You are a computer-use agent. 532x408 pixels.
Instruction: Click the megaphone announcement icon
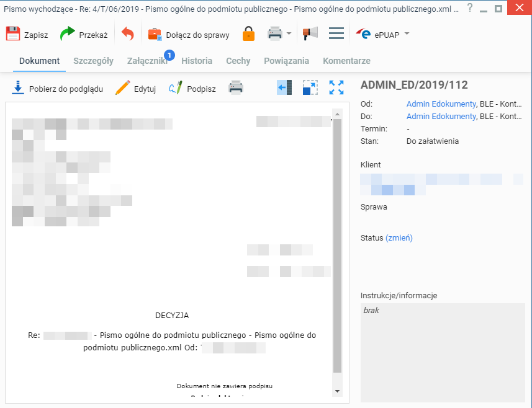point(310,33)
